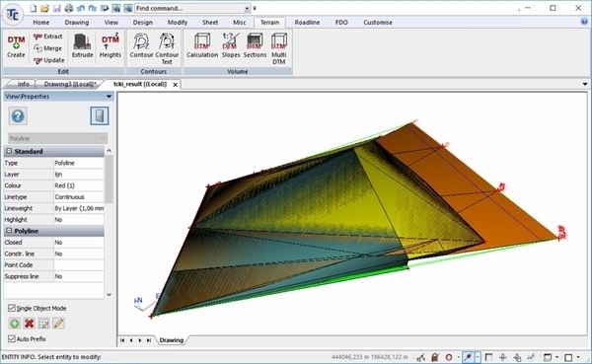Collapse the Polyline properties section
592x364 pixels.
click(9, 230)
